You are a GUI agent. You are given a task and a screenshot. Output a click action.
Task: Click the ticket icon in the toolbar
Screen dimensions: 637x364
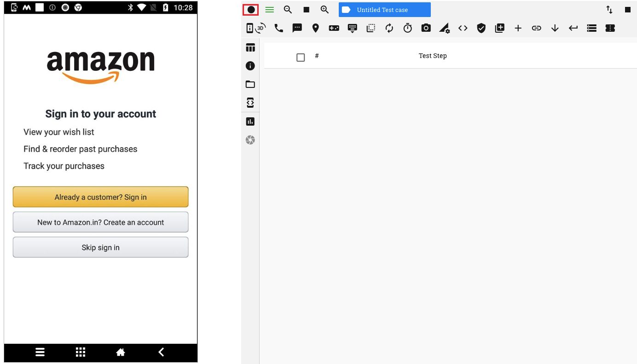(x=610, y=28)
